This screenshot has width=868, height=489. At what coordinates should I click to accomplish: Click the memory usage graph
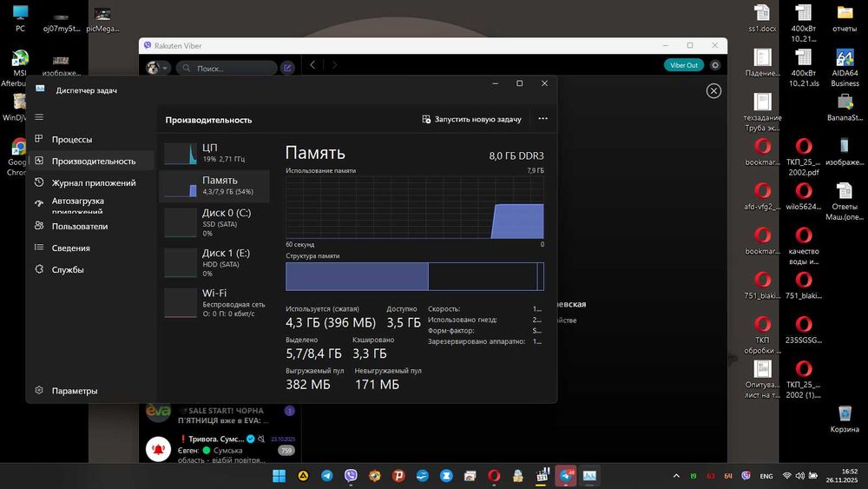(415, 207)
